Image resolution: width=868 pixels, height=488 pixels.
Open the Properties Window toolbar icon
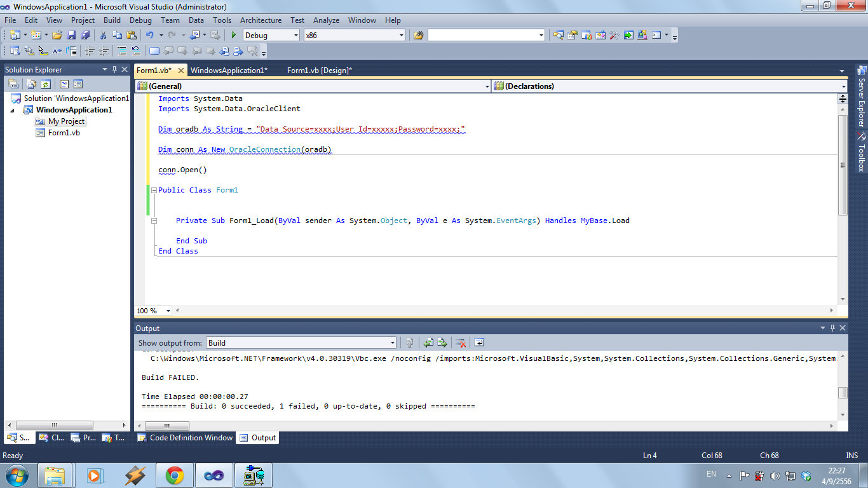[572, 35]
